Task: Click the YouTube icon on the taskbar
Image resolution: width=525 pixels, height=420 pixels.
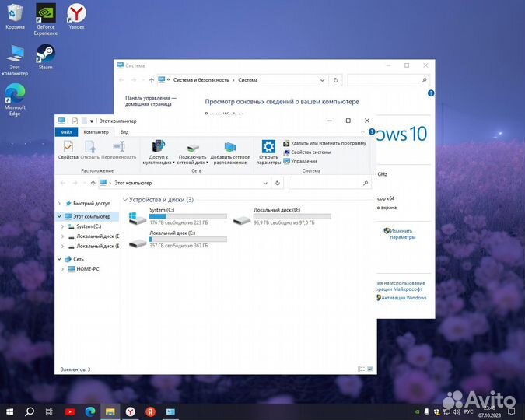Action: (x=69, y=411)
